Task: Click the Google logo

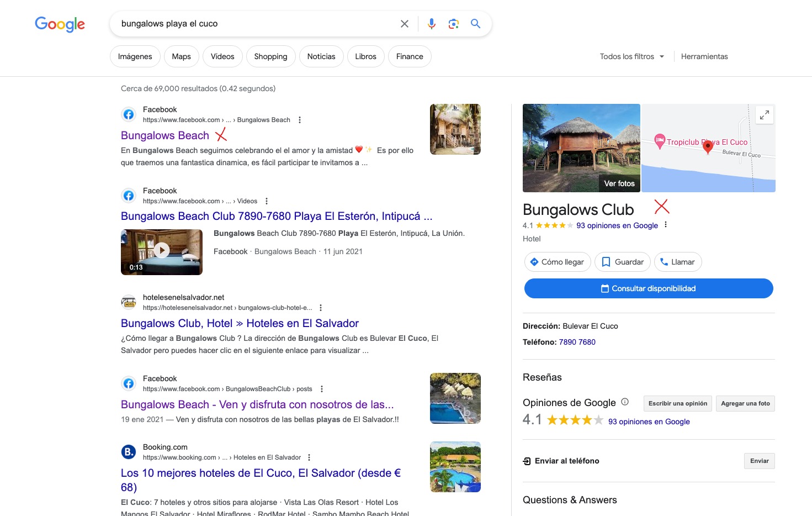Action: click(x=60, y=24)
